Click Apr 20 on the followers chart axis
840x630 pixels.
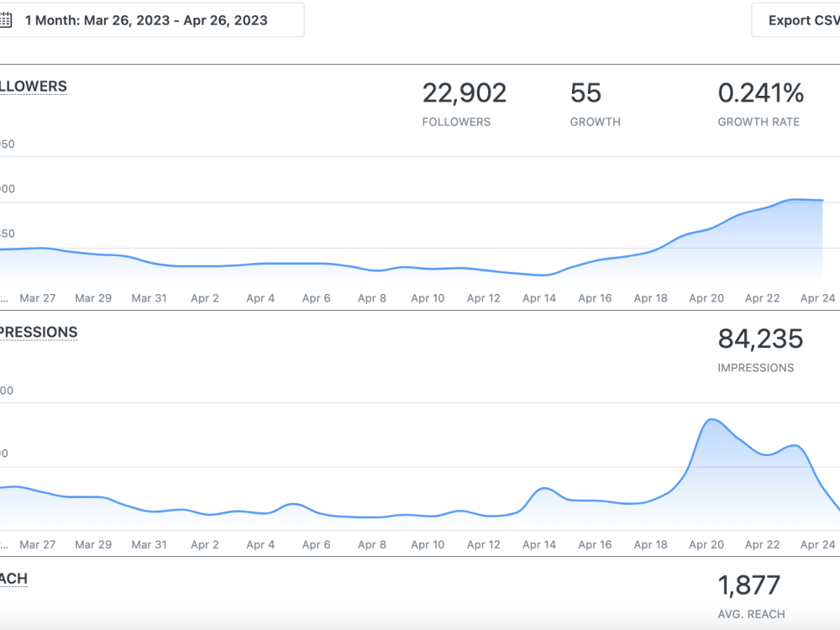(x=706, y=298)
